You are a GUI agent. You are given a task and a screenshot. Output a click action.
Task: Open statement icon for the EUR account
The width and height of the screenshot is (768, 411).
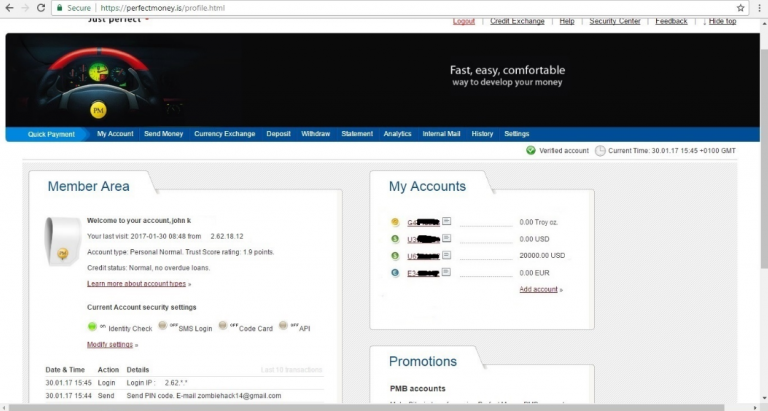point(446,272)
